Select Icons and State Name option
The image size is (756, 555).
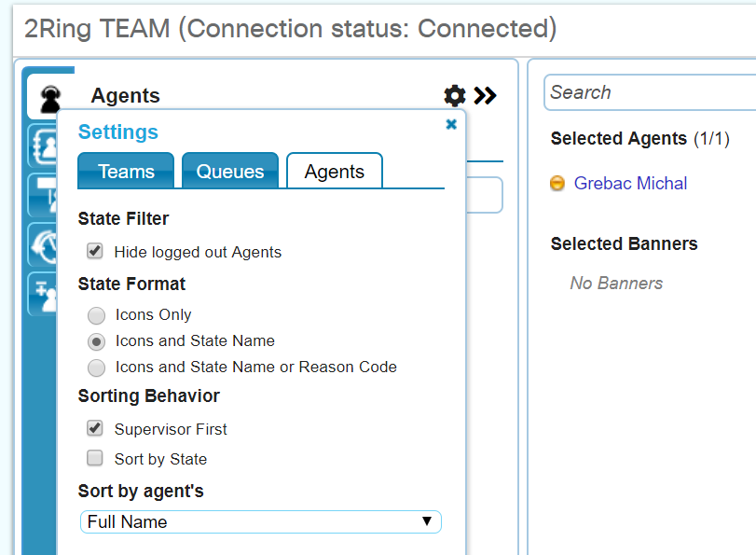point(96,341)
